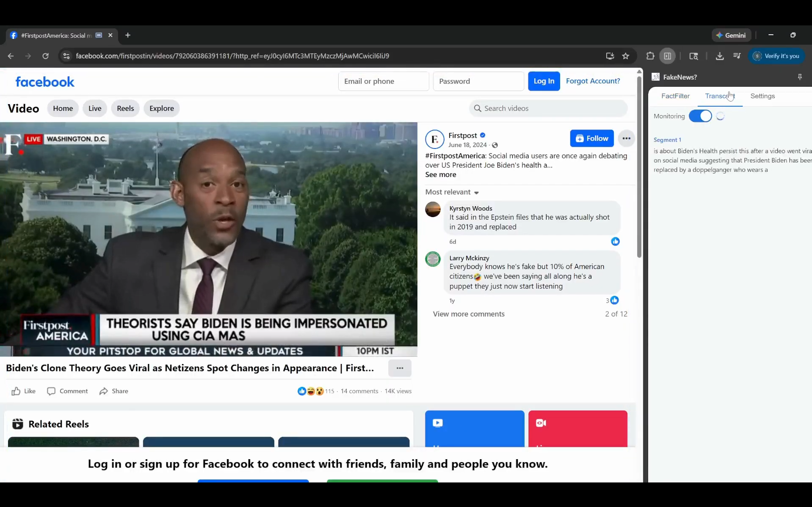Viewport: 812px width, 507px height.
Task: Click the browser address bar URL
Action: [x=232, y=56]
